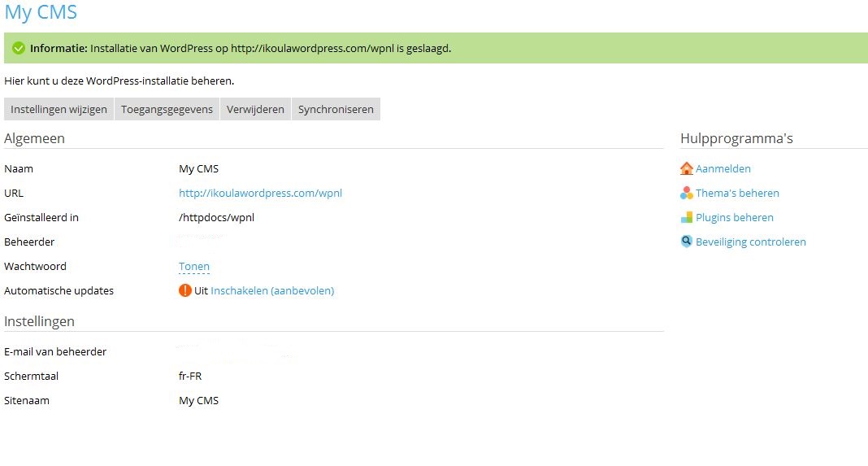Click the orange warning icon for updates

[185, 290]
